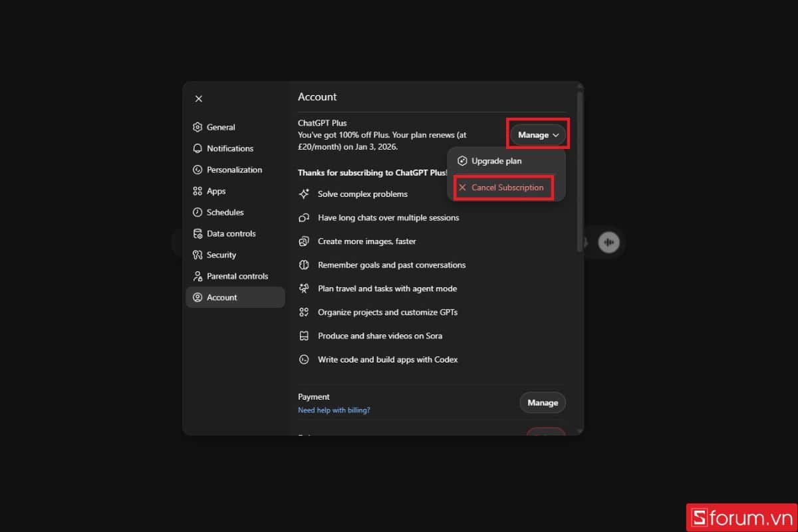Click the sparkle icon for Solve complex problems
This screenshot has width=798, height=532.
(304, 194)
